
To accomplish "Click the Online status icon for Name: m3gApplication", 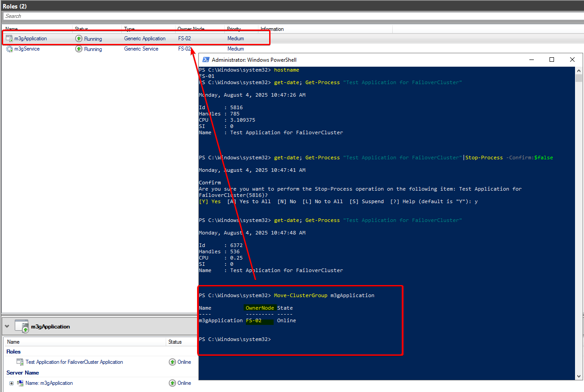I will coord(172,383).
